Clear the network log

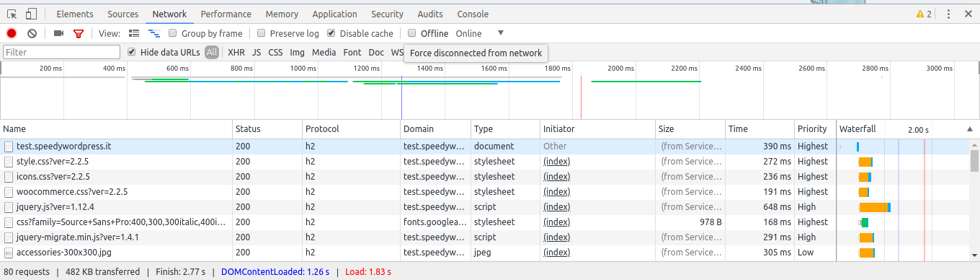coord(32,33)
